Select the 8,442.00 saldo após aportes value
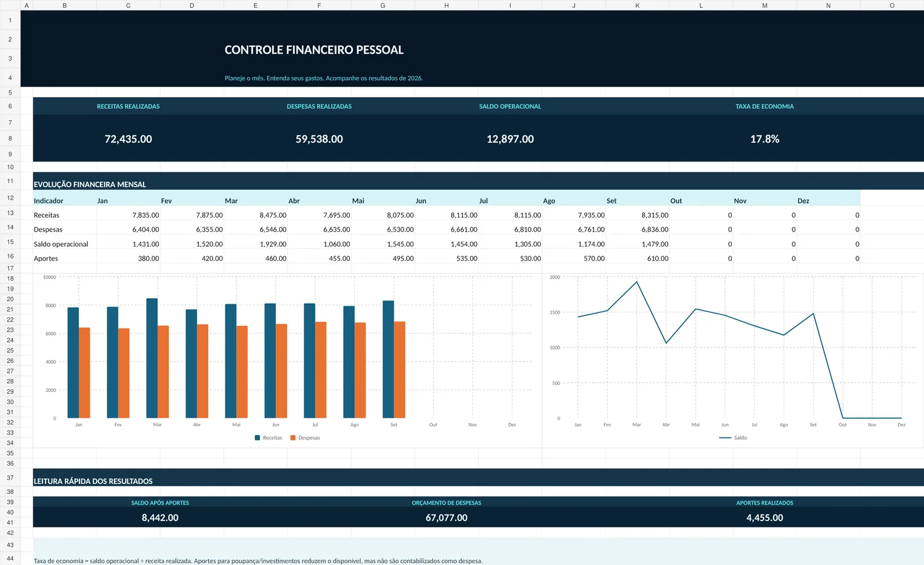The height and width of the screenshot is (565, 924). click(160, 518)
